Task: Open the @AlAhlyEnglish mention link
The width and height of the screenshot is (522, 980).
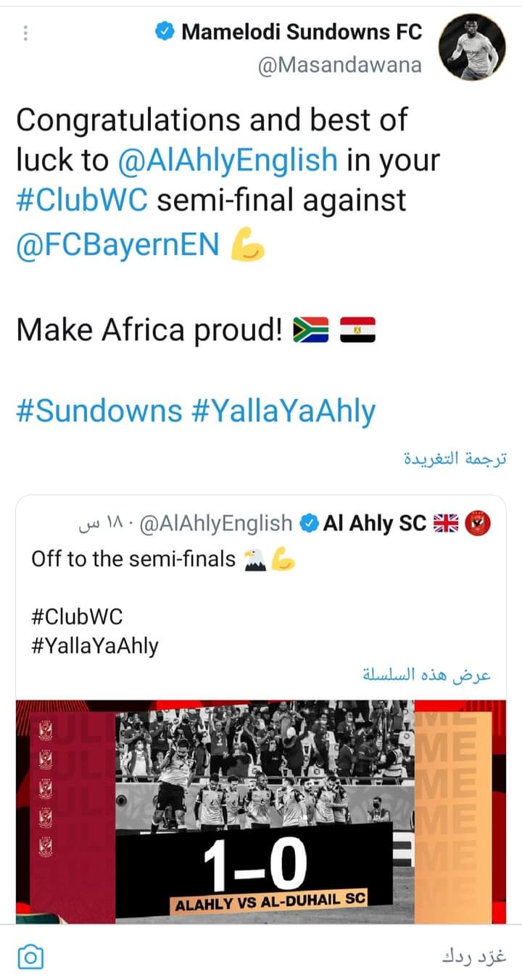Action: click(x=226, y=160)
